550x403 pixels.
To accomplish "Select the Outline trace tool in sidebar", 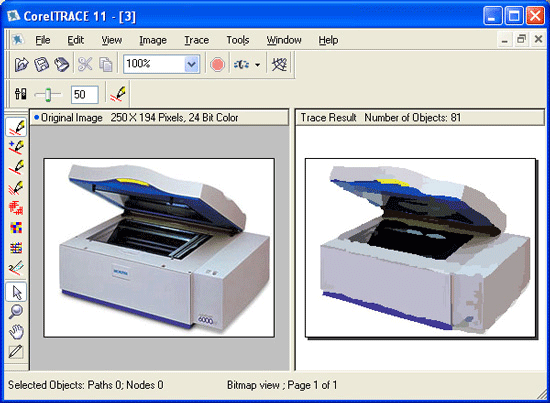I will point(16,127).
